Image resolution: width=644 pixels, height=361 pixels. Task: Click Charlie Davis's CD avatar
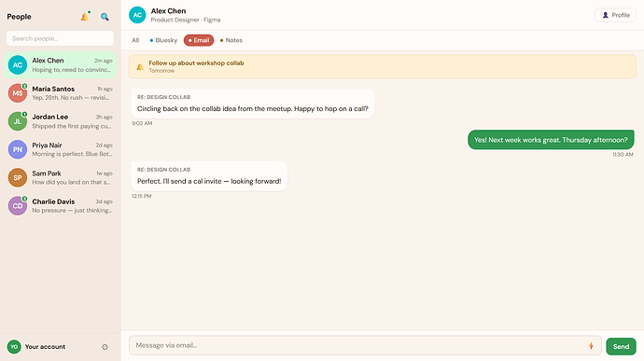[x=17, y=206]
